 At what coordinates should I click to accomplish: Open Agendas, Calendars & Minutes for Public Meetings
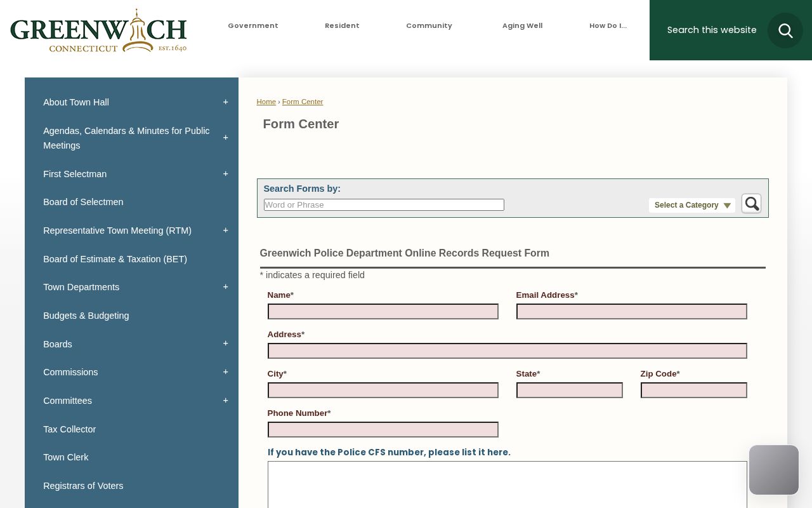[126, 138]
